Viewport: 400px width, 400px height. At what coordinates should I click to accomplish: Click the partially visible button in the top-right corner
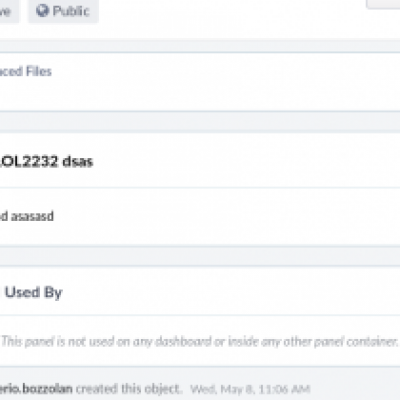pos(383,4)
